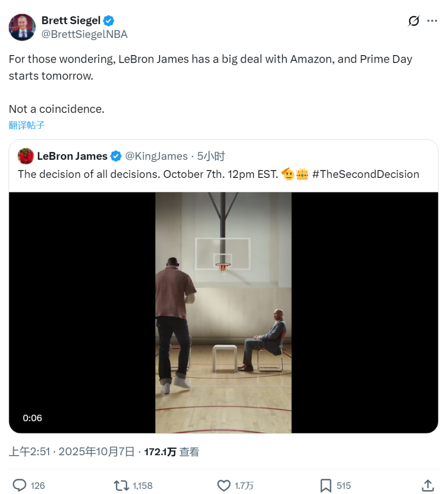The height and width of the screenshot is (494, 448).
Task: Open the three-dot more options menu
Action: 433,21
